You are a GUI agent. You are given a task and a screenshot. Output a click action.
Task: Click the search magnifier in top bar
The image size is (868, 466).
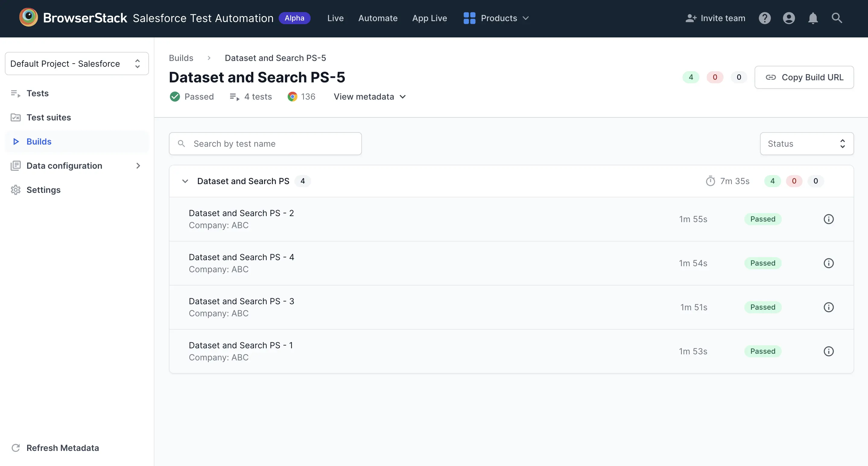837,18
